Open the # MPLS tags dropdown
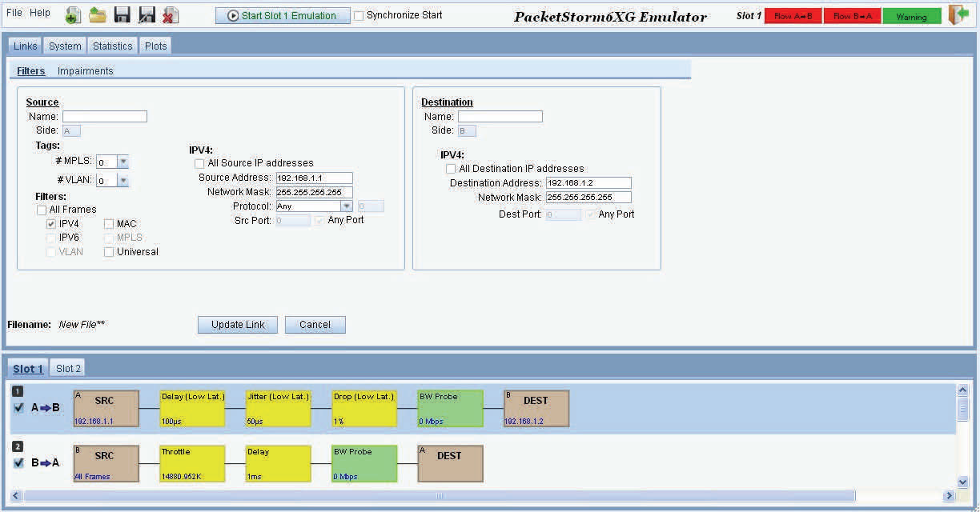Viewport: 980px width, 512px height. (x=122, y=162)
